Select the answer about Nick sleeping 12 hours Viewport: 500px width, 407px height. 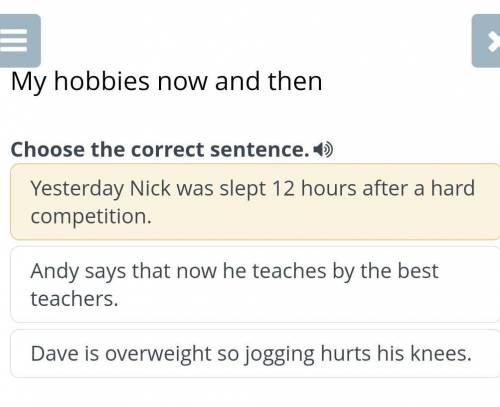point(255,202)
